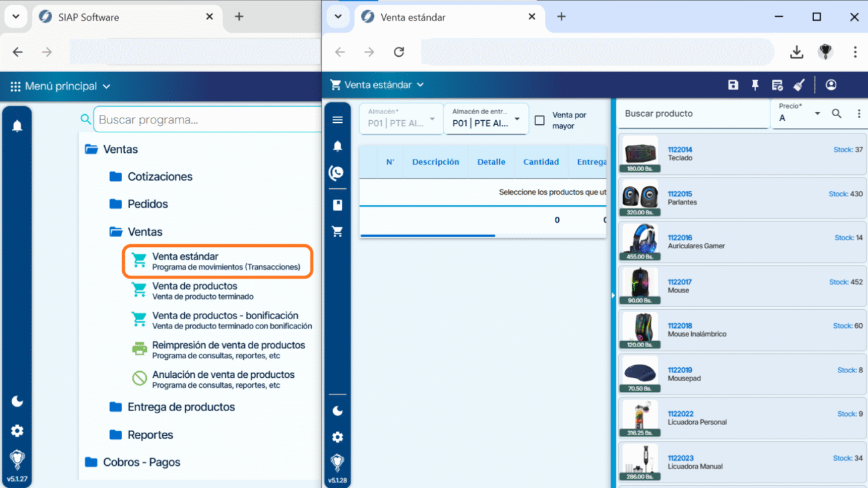The width and height of the screenshot is (868, 488).
Task: Click the Buscar programa search field
Action: click(207, 120)
